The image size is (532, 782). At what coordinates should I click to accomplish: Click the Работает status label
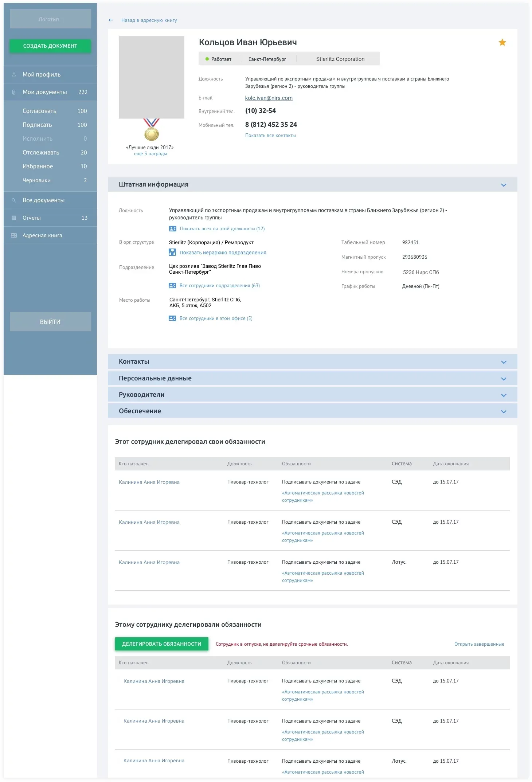[x=221, y=59]
